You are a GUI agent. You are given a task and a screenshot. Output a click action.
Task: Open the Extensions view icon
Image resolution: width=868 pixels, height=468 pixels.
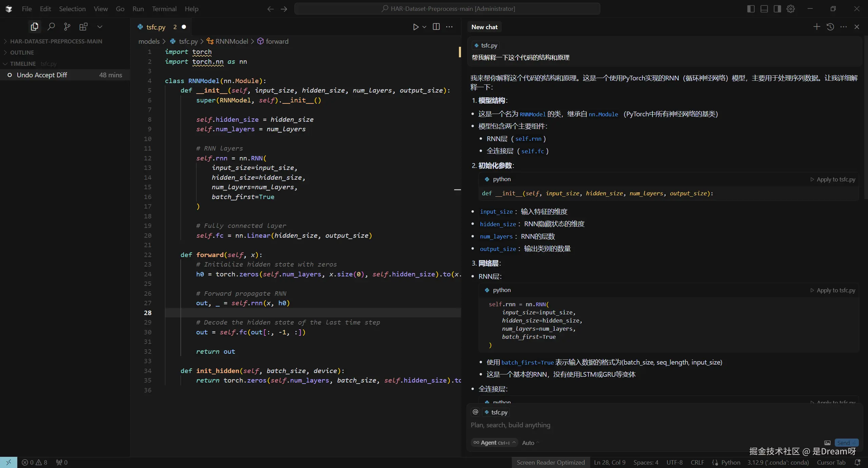point(83,27)
